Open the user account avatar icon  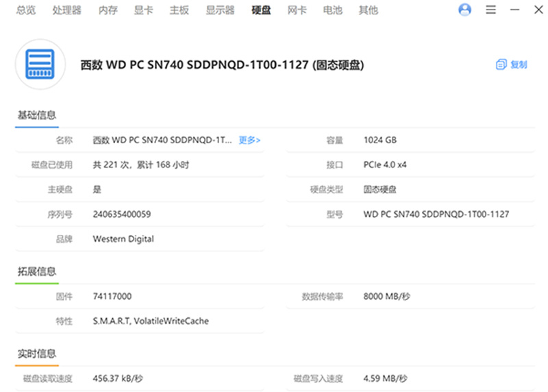tap(464, 10)
